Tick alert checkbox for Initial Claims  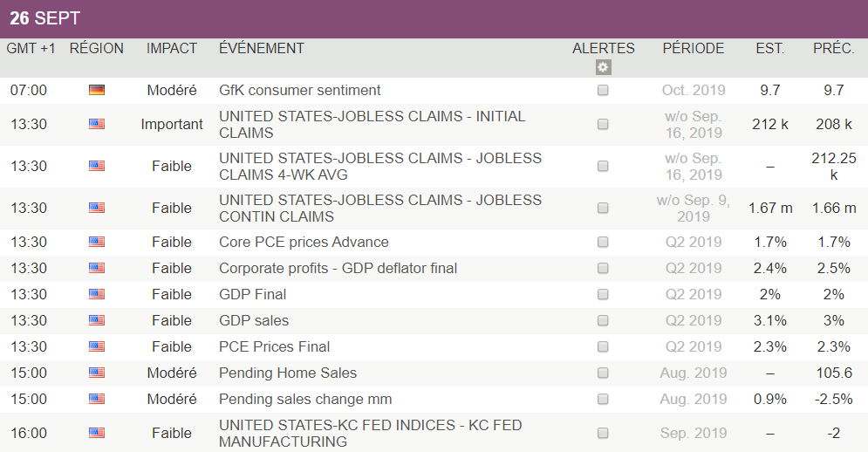603,125
